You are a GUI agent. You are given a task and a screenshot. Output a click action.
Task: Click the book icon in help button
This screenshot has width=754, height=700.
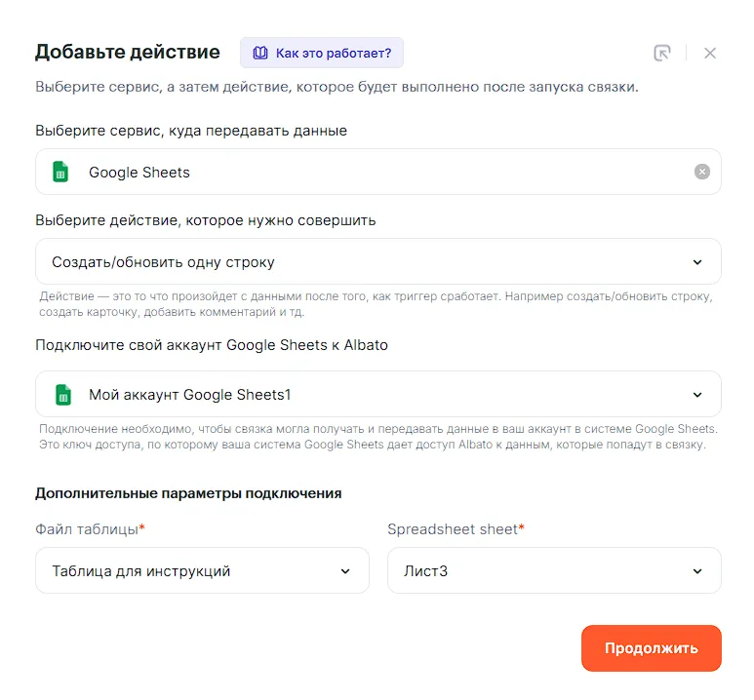pos(260,53)
